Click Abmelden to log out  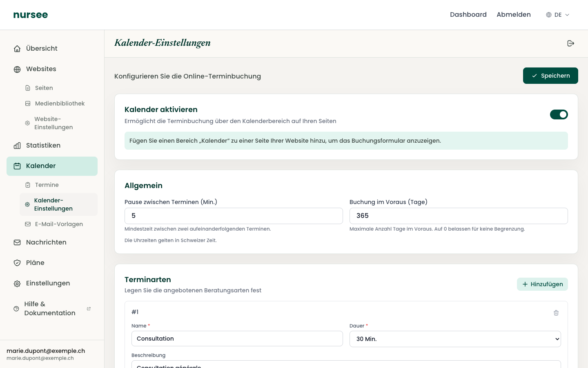514,15
